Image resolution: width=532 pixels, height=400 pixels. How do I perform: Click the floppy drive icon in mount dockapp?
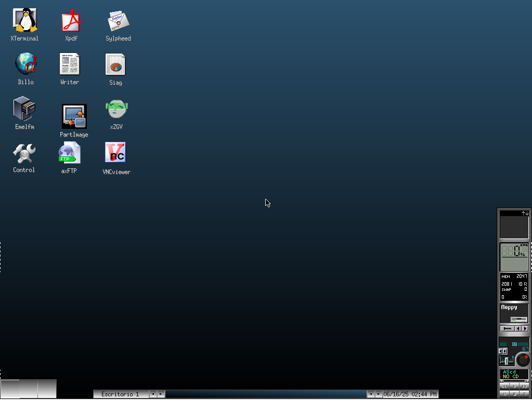(519, 319)
